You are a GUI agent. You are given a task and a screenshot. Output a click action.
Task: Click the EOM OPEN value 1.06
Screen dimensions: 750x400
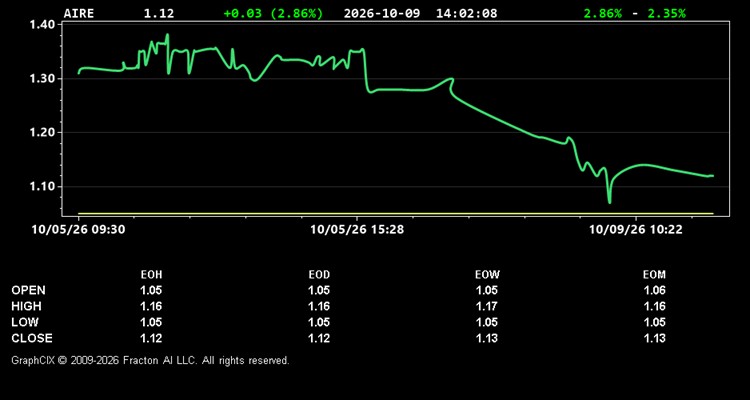click(655, 290)
